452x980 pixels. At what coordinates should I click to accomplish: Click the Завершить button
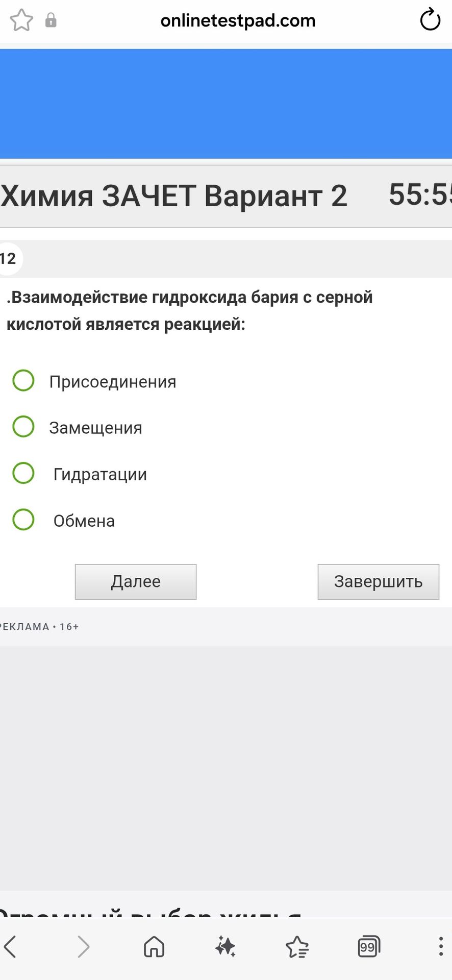(379, 582)
